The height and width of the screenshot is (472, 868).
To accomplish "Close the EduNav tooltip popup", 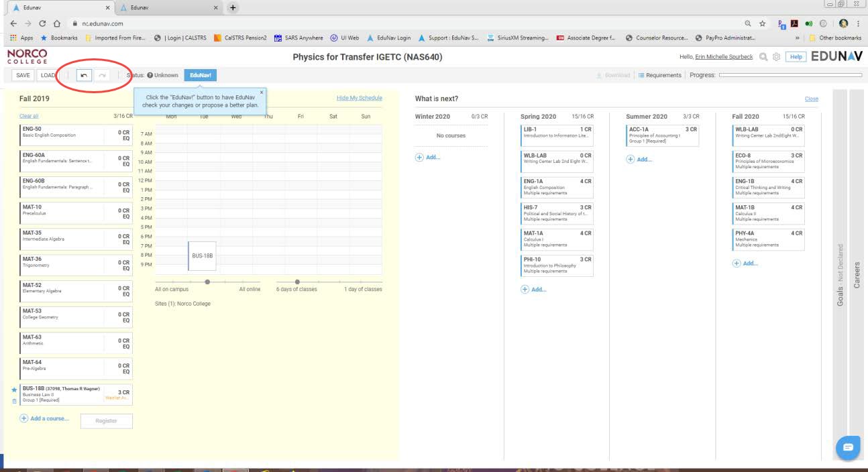I will 262,93.
